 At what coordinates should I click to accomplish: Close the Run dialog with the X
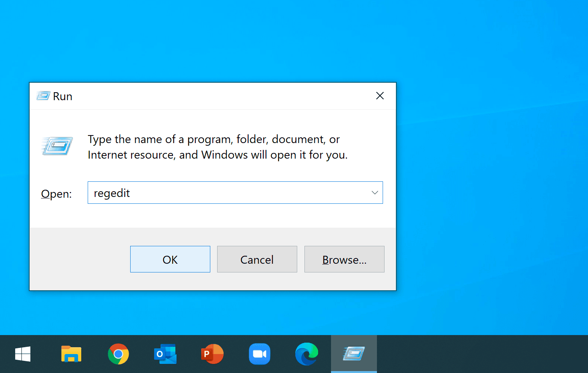380,96
